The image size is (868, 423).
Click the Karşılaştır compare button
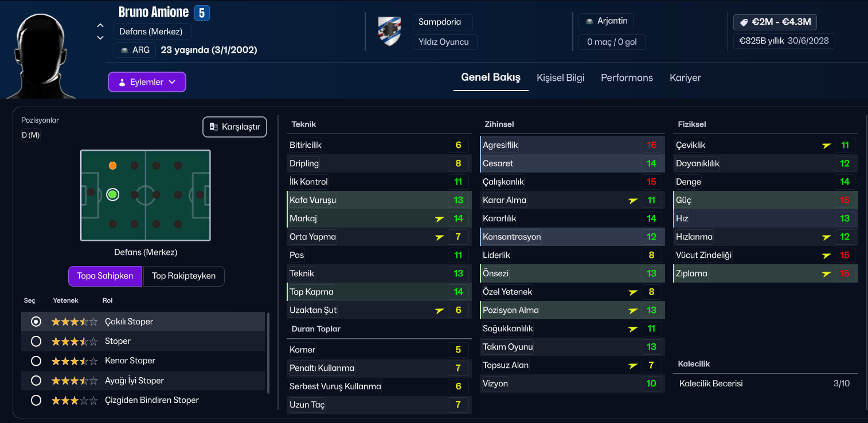coord(234,127)
